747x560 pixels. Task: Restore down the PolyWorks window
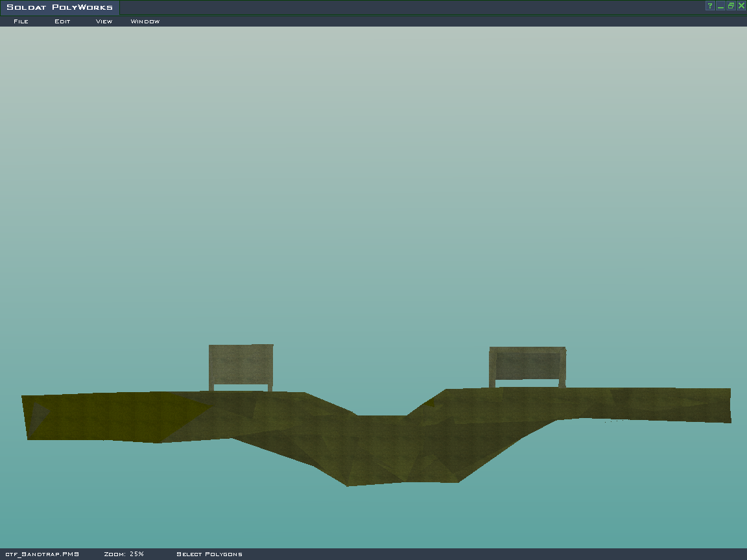pyautogui.click(x=731, y=6)
